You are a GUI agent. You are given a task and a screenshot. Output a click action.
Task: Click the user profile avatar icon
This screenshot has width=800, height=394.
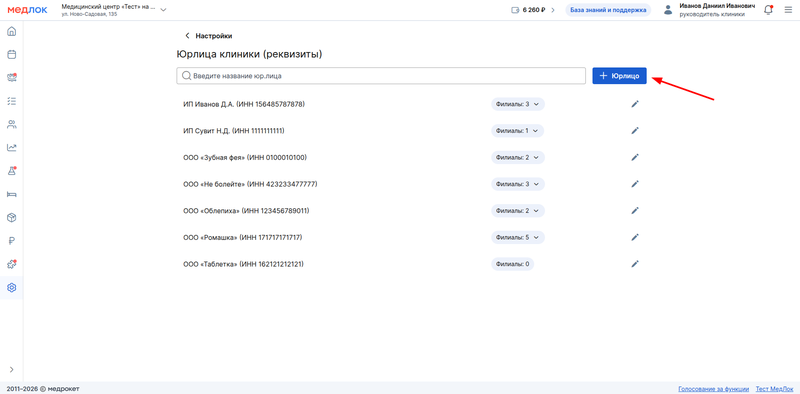click(668, 10)
